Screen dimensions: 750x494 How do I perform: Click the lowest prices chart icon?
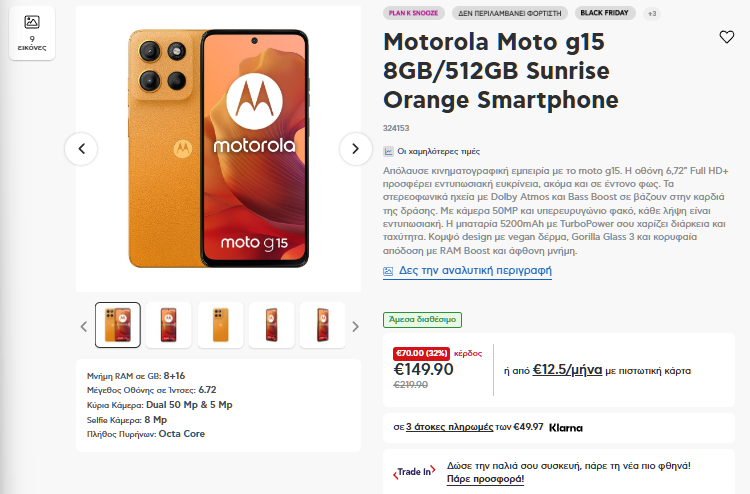pos(389,151)
